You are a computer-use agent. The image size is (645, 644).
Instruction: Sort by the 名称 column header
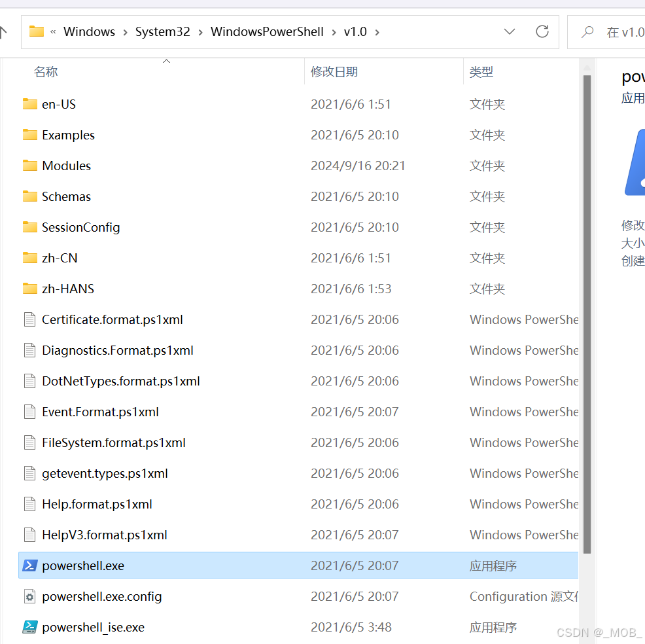[x=46, y=72]
